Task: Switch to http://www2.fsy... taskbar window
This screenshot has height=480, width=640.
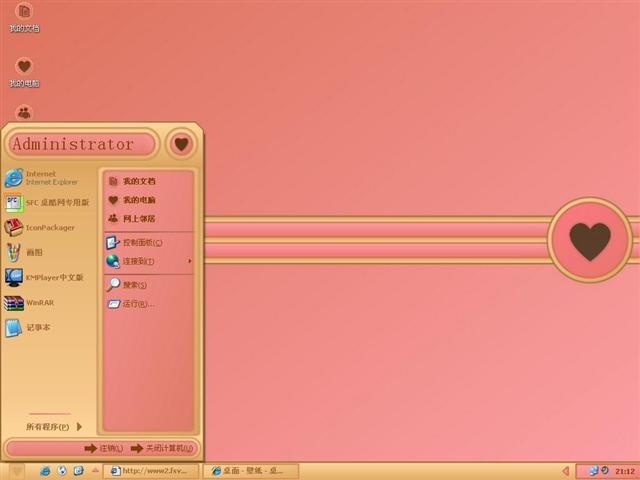Action: tap(151, 471)
